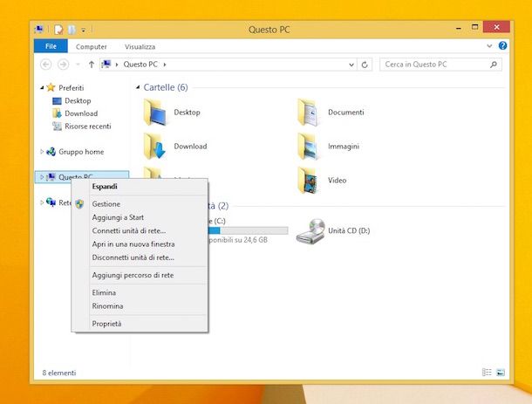
Task: Open the File ribbon tab
Action: (51, 46)
